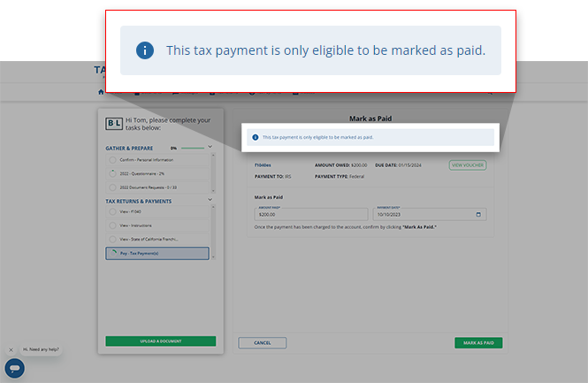
Task: Click the 'TAX RETURNS & PAYMENTS' section heading
Action: coord(138,202)
